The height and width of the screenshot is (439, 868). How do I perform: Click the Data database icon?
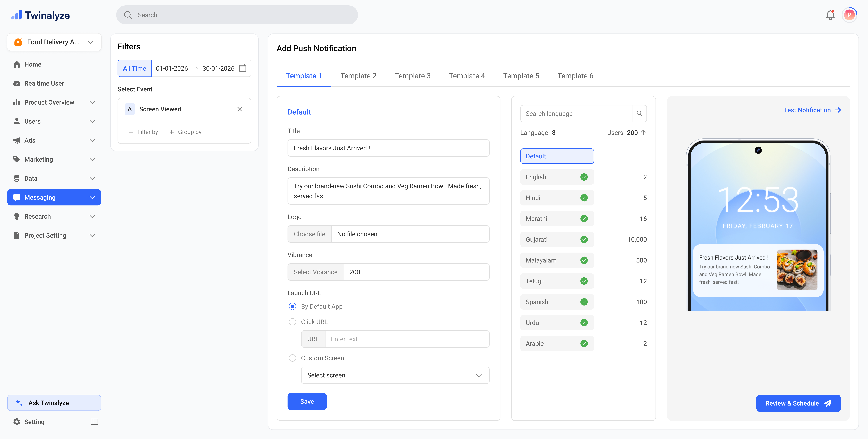(x=17, y=179)
